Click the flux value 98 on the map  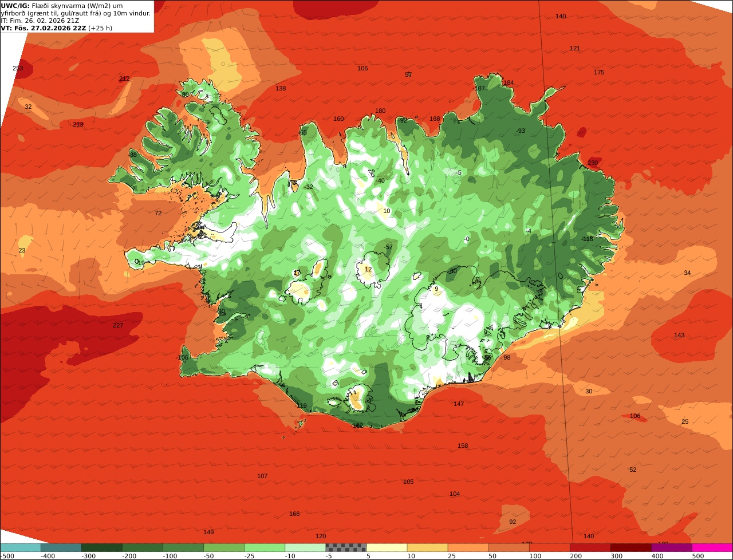[x=507, y=357]
